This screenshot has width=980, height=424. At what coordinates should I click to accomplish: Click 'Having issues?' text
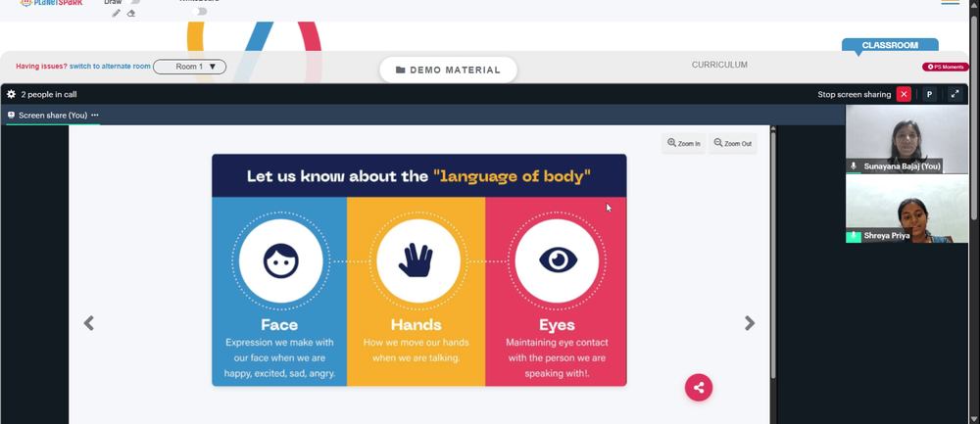[x=41, y=67]
